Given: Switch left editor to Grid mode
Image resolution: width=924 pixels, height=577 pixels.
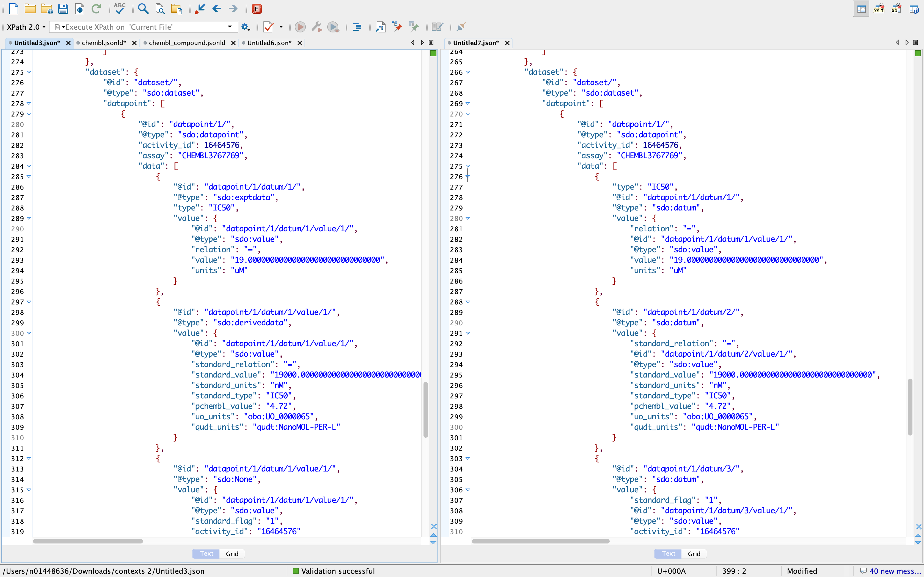Looking at the screenshot, I should point(232,554).
